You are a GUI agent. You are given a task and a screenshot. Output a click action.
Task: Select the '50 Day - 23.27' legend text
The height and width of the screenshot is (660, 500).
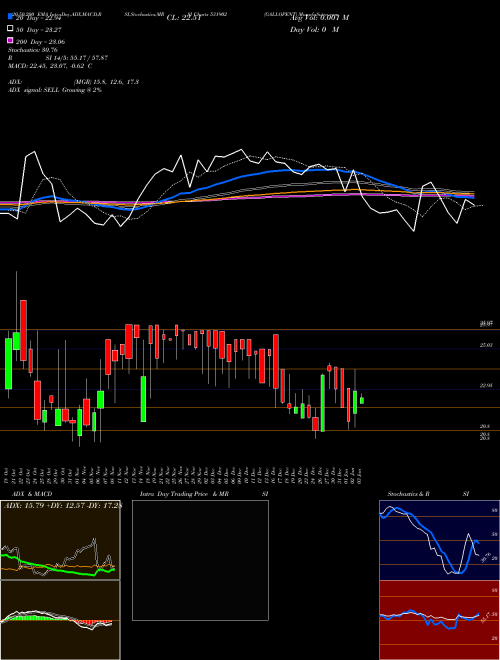(38, 30)
